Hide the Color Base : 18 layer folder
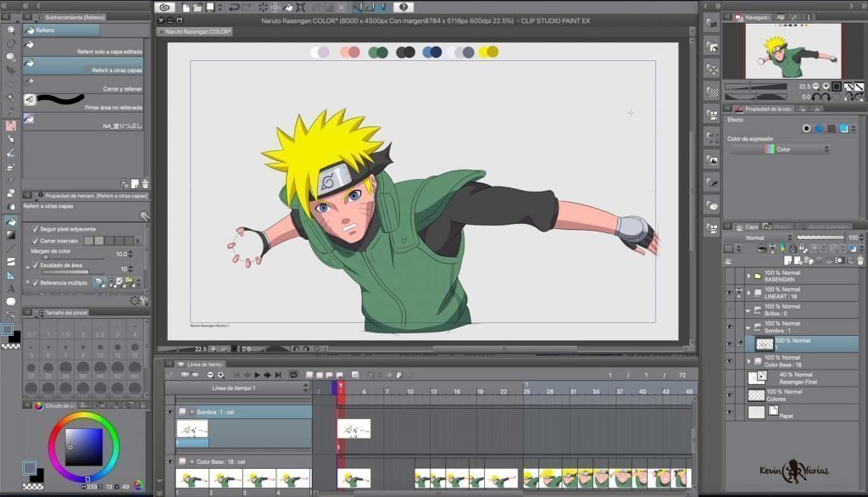Viewport: 868px width, 497px height. (x=730, y=361)
